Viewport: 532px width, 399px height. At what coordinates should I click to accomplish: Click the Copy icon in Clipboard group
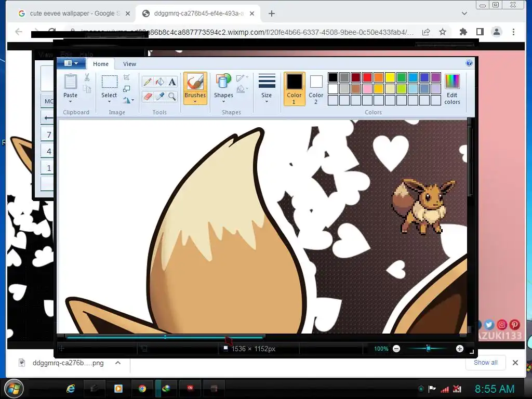87,89
